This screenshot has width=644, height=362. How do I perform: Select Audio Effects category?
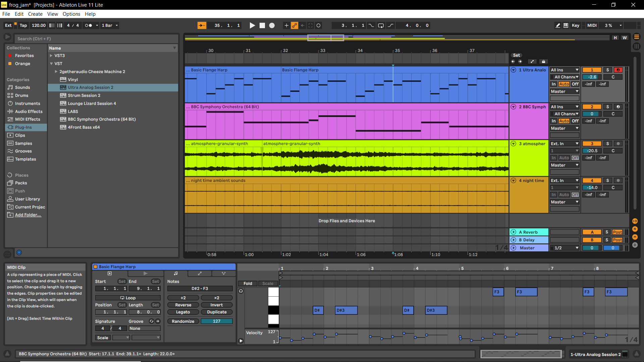pos(29,112)
